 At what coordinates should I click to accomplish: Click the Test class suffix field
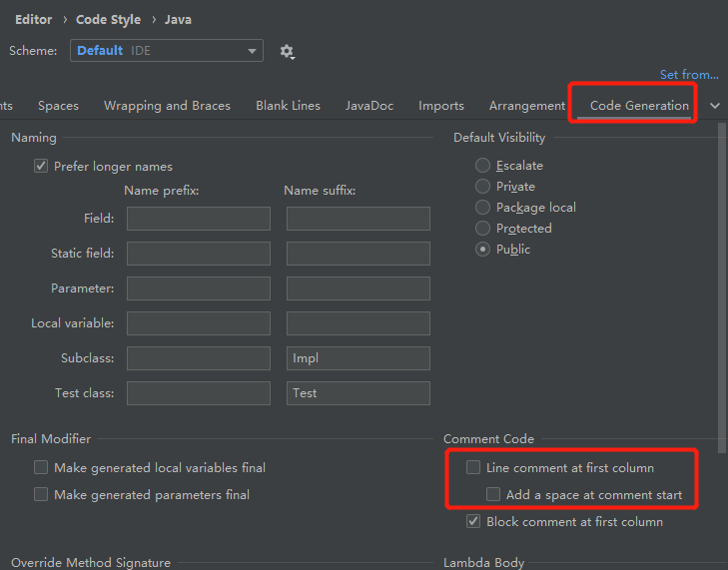click(358, 393)
